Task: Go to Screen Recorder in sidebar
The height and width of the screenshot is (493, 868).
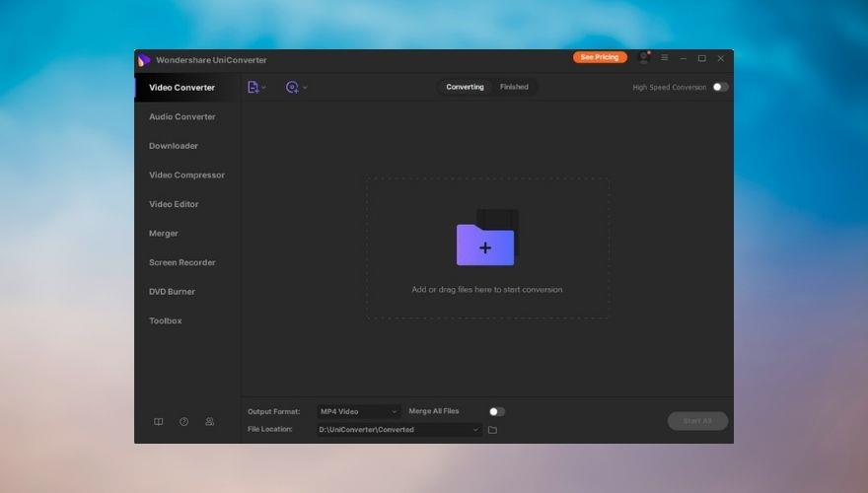Action: click(181, 262)
